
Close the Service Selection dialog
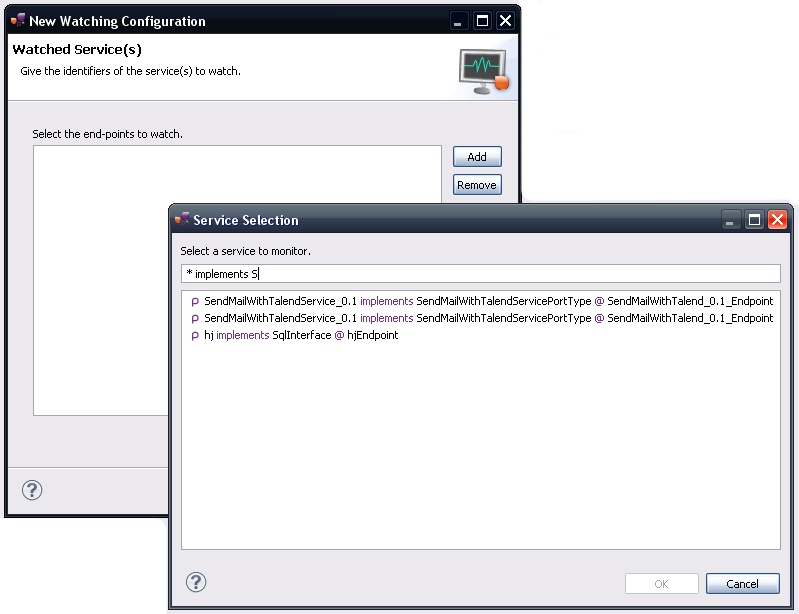pyautogui.click(x=777, y=220)
